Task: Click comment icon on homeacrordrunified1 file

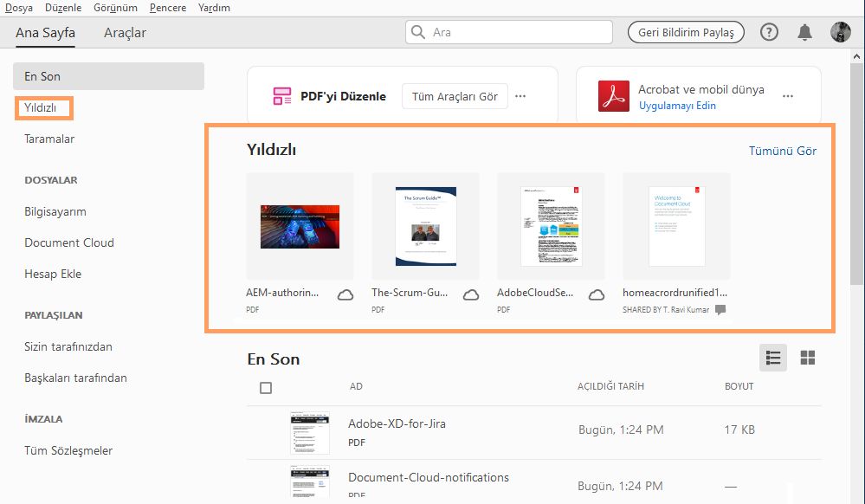Action: pyautogui.click(x=720, y=310)
